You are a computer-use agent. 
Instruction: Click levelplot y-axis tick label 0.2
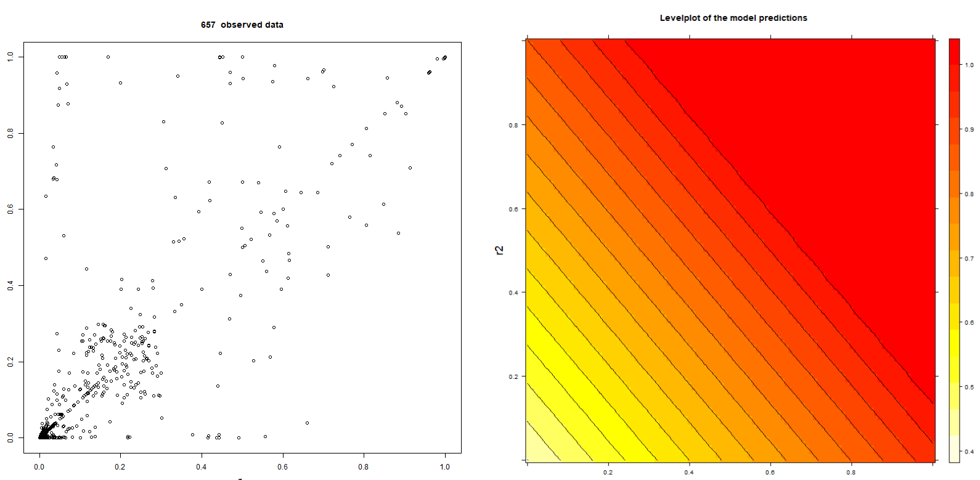pos(513,376)
